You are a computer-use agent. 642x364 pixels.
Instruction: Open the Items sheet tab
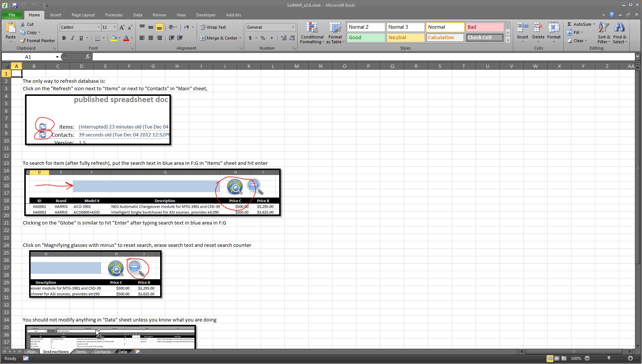(81, 352)
